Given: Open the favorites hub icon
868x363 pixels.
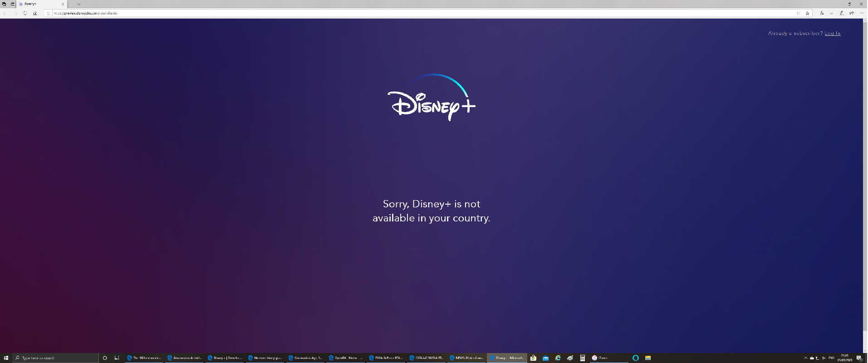Looking at the screenshot, I should pyautogui.click(x=822, y=13).
